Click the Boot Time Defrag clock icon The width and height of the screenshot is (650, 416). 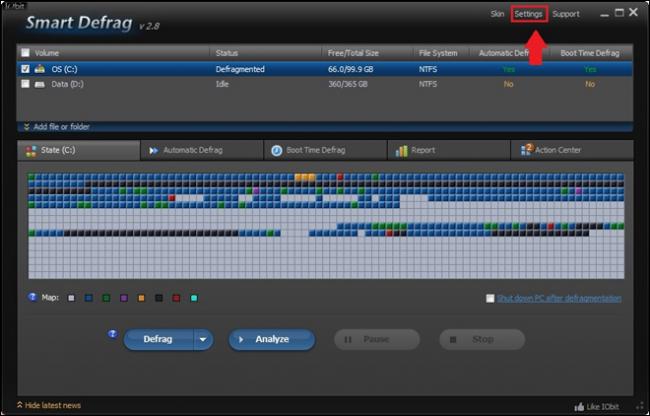[276, 151]
